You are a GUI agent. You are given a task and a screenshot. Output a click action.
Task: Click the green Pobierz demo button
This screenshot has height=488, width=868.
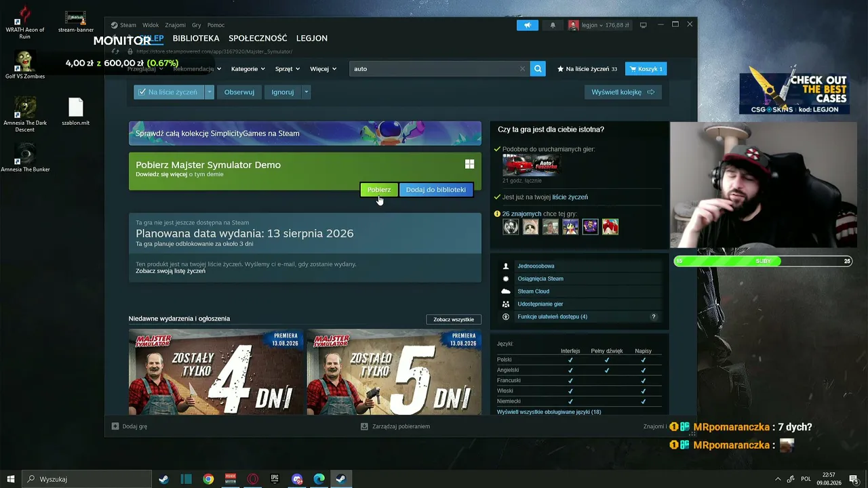379,190
